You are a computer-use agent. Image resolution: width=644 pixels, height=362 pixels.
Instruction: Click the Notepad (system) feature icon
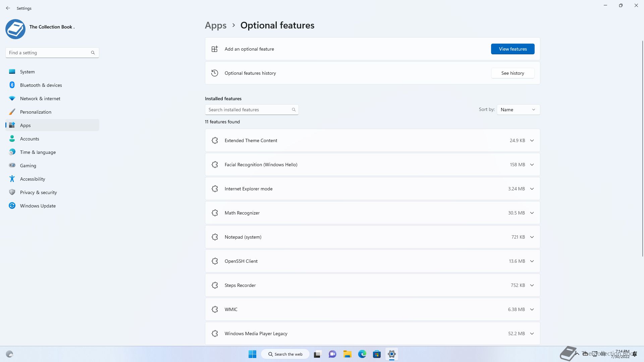pyautogui.click(x=215, y=237)
